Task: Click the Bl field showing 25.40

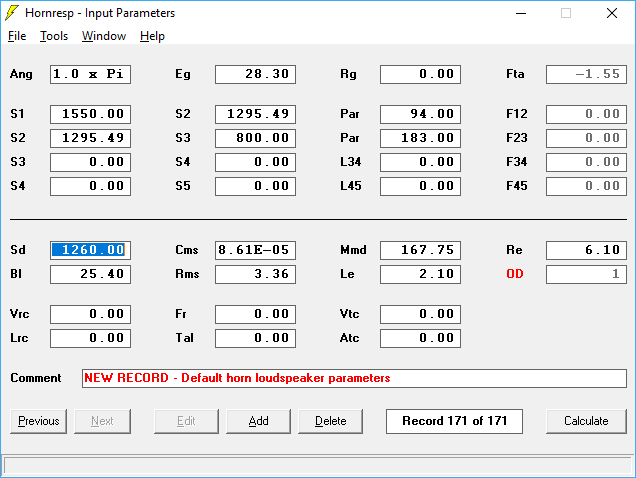Action: [x=90, y=274]
